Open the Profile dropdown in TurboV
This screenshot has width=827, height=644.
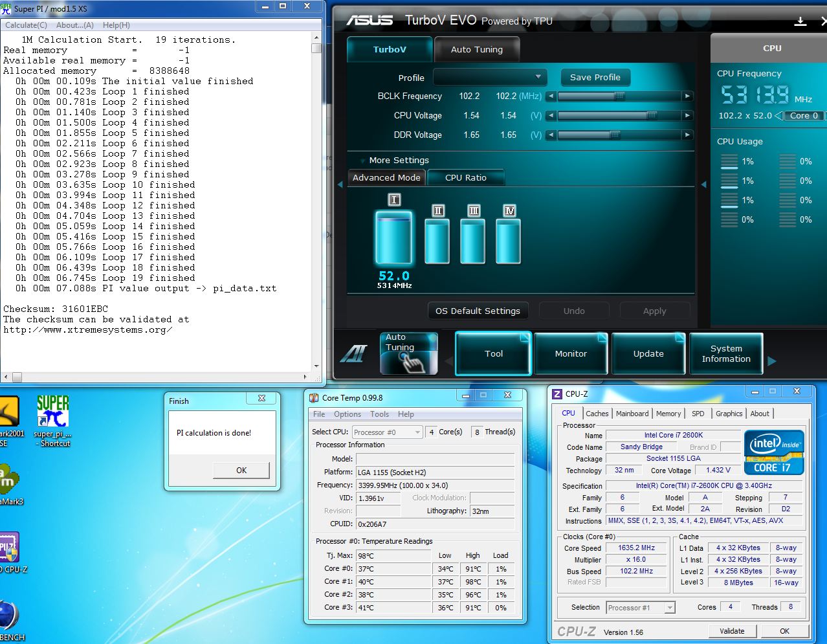(490, 77)
